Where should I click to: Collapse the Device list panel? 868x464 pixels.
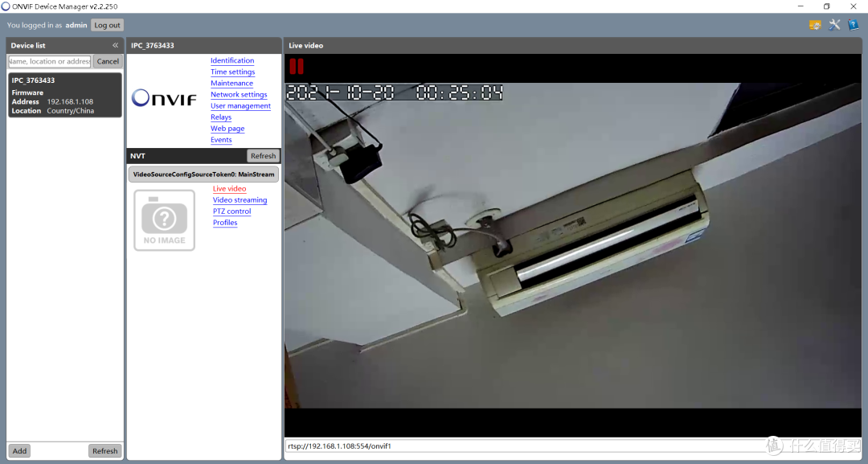pyautogui.click(x=115, y=46)
